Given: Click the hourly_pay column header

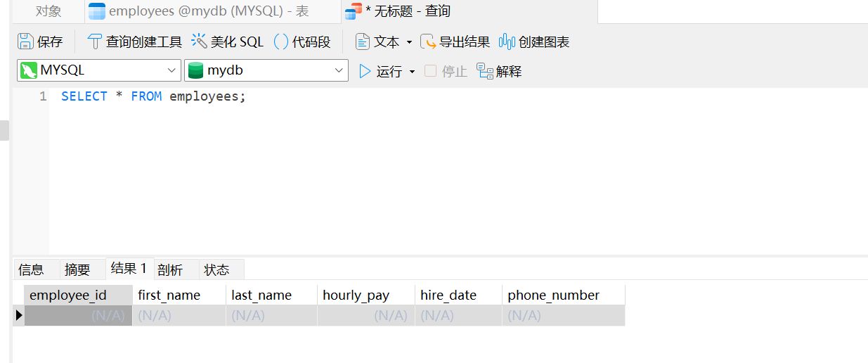Looking at the screenshot, I should (356, 295).
